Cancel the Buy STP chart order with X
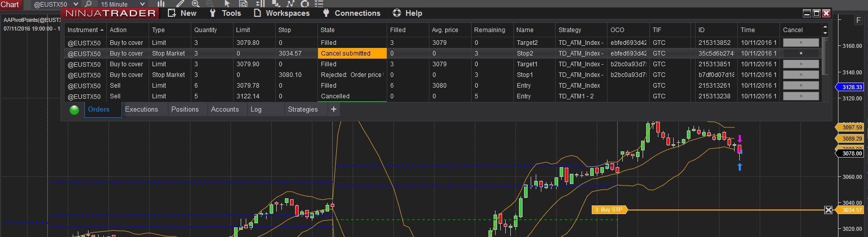Screen dimensions: 868x237 click(x=828, y=210)
